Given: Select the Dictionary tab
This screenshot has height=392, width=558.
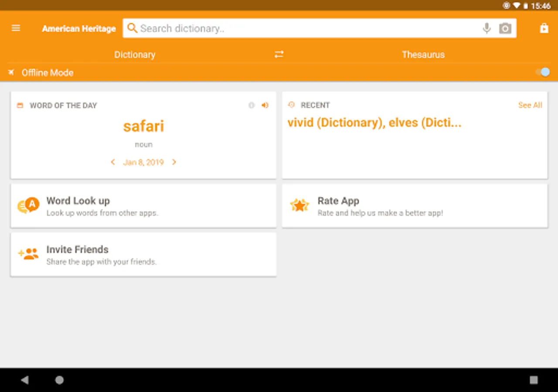Looking at the screenshot, I should point(135,54).
